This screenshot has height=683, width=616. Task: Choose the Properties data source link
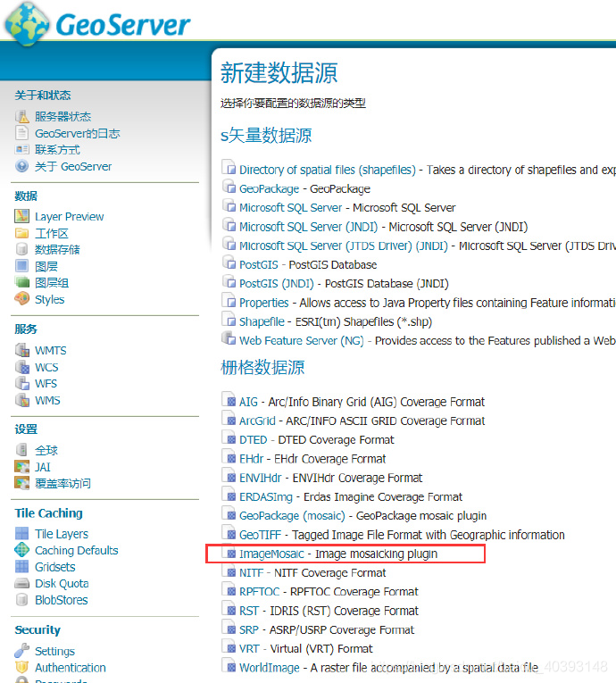point(264,303)
